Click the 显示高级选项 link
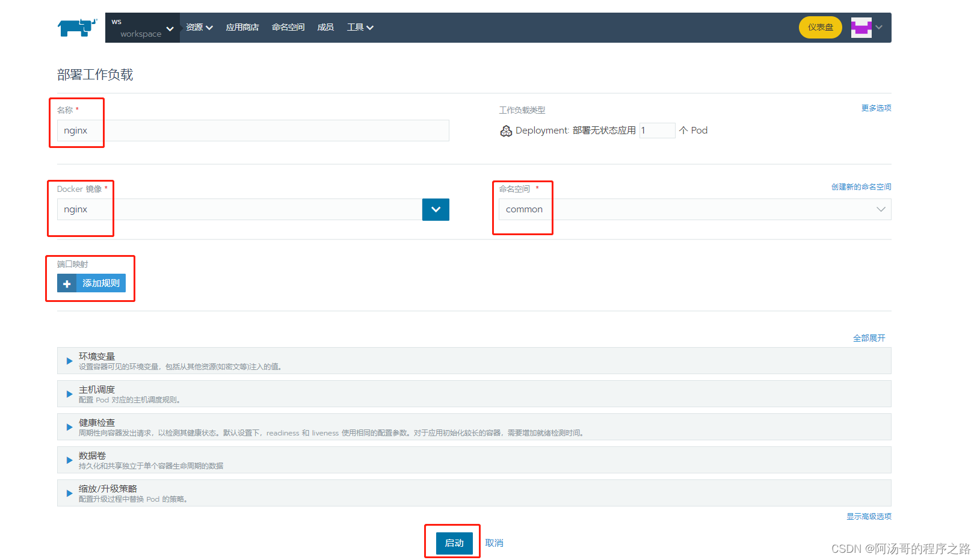The image size is (980, 560). click(x=869, y=517)
